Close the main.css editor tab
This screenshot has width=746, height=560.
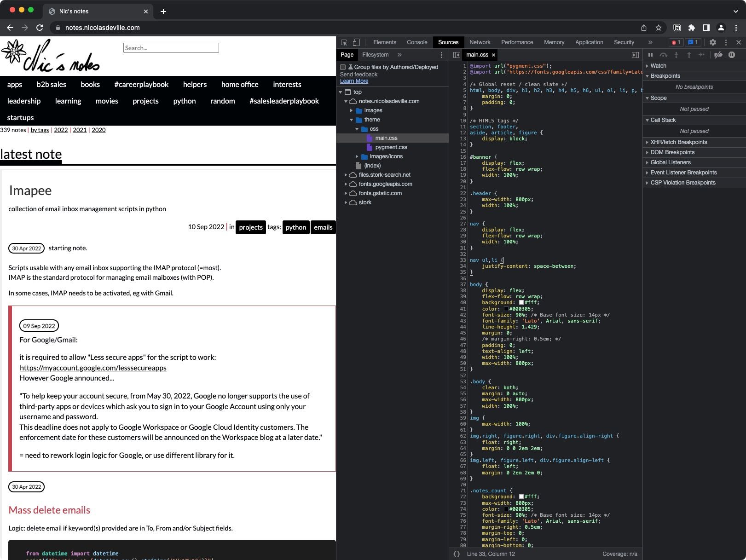[x=493, y=55]
